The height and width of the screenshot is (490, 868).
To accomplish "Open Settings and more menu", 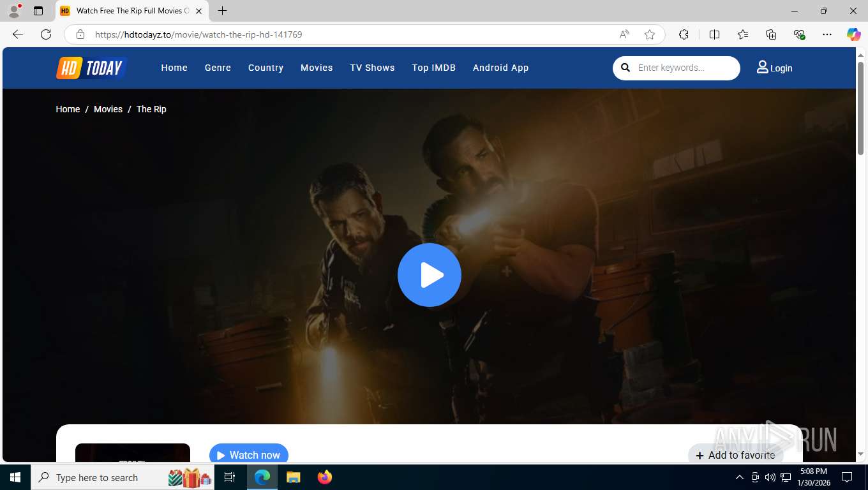I will click(827, 34).
